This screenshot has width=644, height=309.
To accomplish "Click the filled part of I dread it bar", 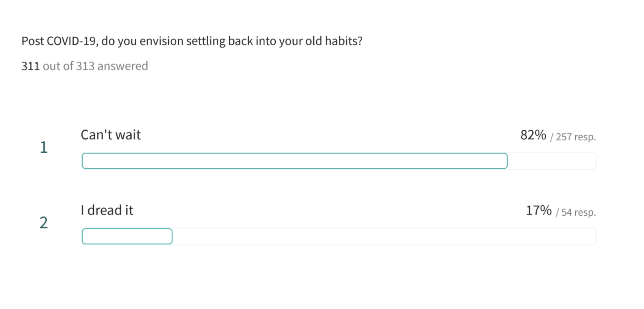I will click(x=127, y=236).
